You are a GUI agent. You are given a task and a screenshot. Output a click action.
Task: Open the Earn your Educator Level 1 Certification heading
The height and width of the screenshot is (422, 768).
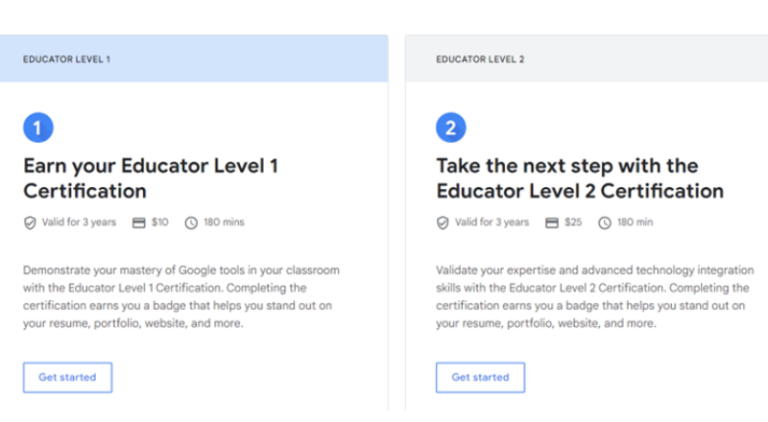(150, 178)
